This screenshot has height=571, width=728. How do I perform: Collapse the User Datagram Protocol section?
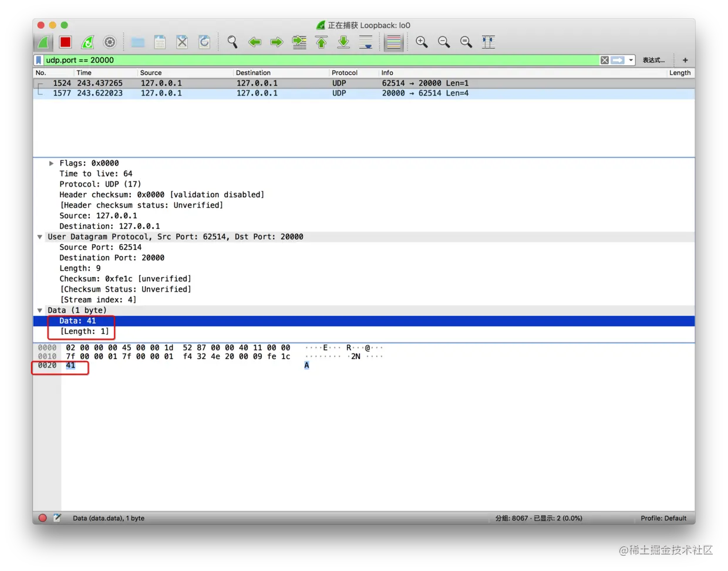pyautogui.click(x=40, y=237)
